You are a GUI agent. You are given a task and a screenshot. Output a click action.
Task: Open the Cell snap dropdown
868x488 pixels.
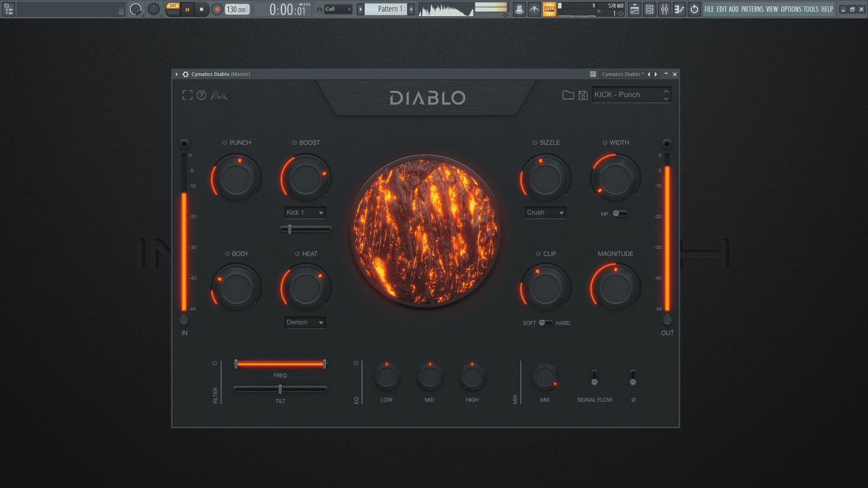pyautogui.click(x=338, y=9)
